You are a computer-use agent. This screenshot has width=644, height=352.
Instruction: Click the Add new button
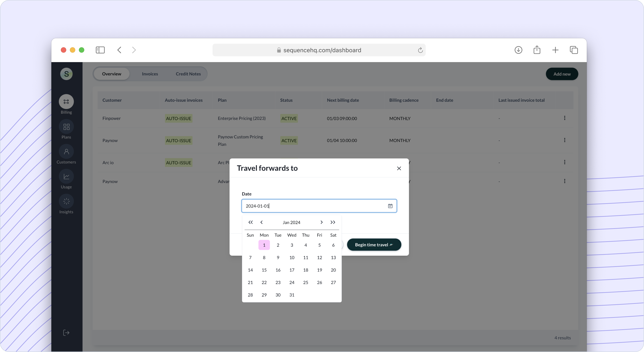coord(562,74)
